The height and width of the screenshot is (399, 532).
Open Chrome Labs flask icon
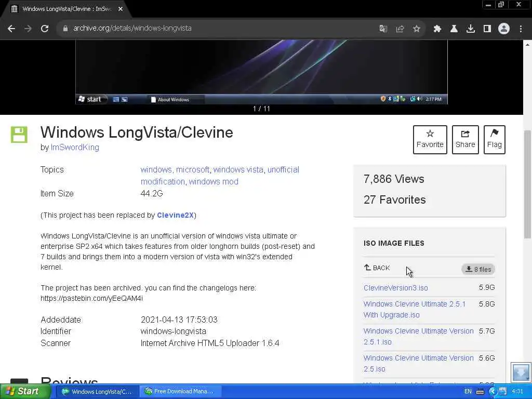coord(454,29)
